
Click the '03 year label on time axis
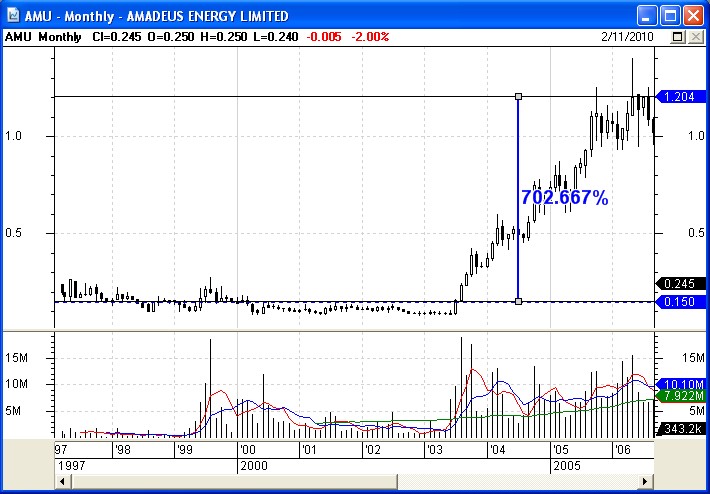434,450
